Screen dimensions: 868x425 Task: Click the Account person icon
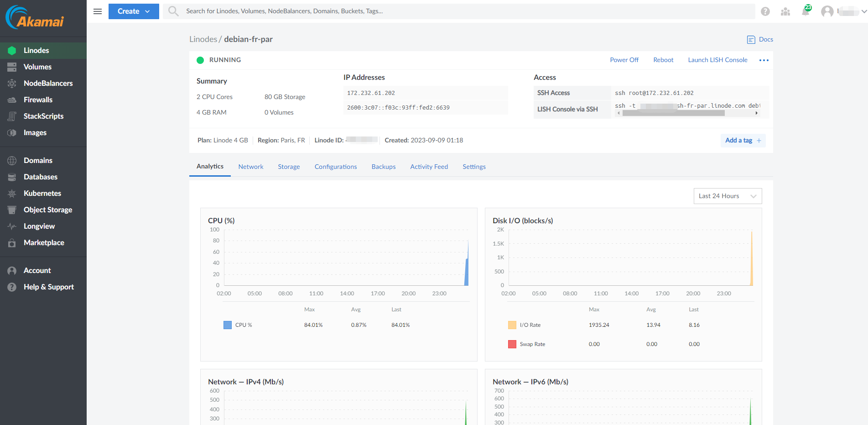pos(12,270)
